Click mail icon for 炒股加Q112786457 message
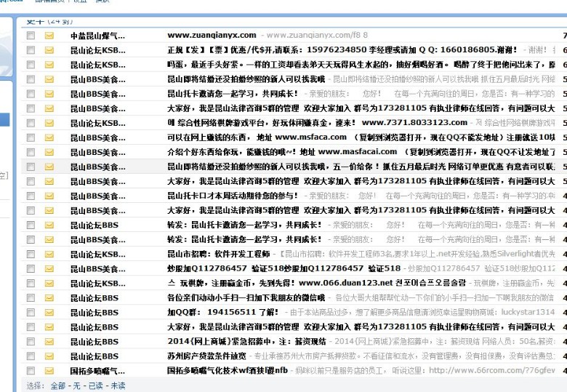This screenshot has height=392, width=567. pyautogui.click(x=49, y=268)
